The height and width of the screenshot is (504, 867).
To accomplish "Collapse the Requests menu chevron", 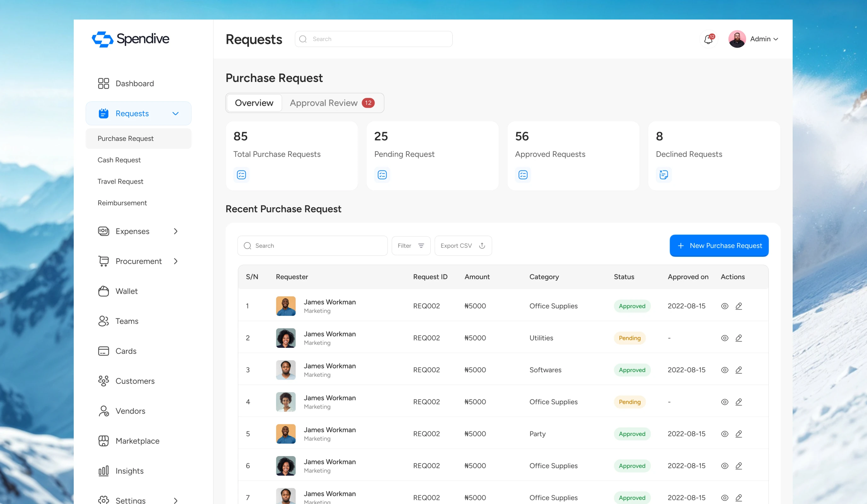I will tap(175, 113).
